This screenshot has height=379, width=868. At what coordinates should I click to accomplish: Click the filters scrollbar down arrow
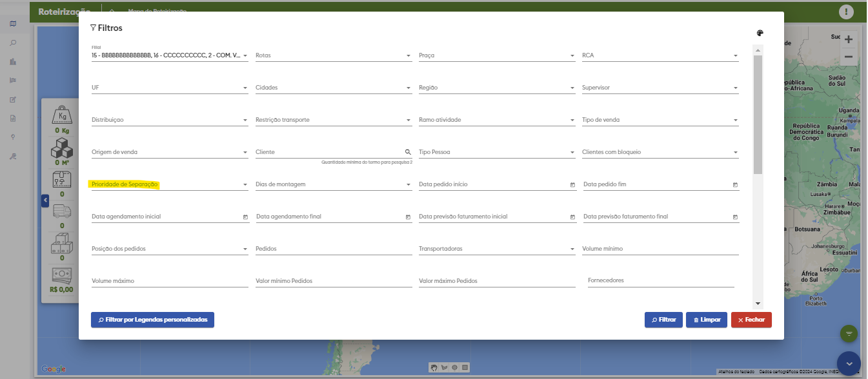click(758, 304)
